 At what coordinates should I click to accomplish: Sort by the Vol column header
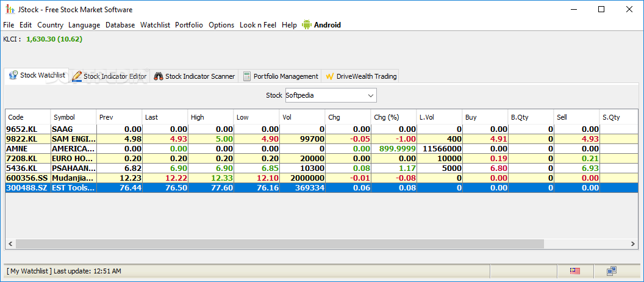point(302,117)
